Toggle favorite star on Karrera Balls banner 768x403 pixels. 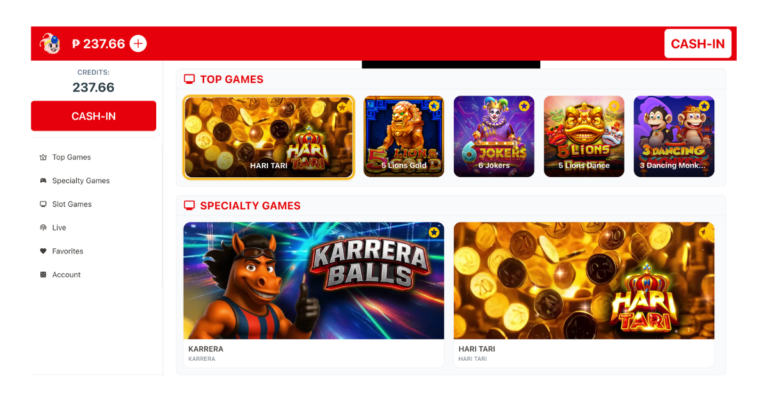point(434,232)
